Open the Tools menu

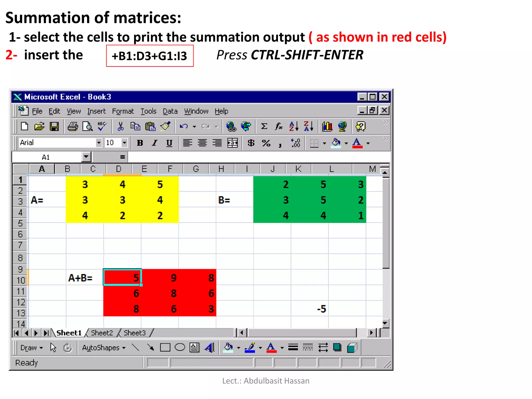[x=148, y=111]
